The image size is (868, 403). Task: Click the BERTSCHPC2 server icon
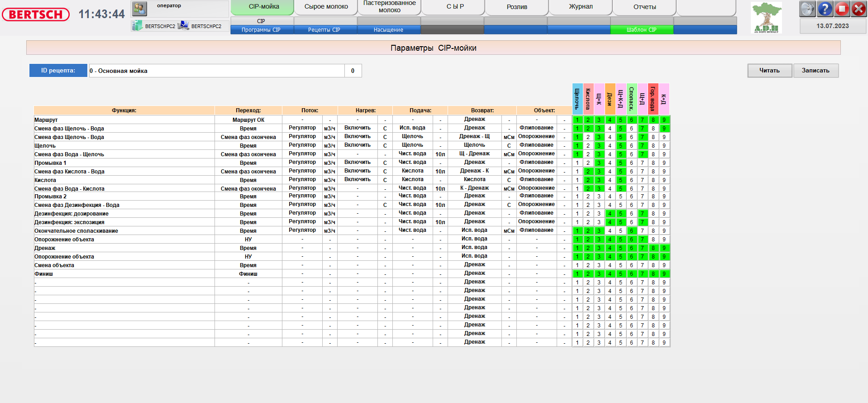(137, 26)
